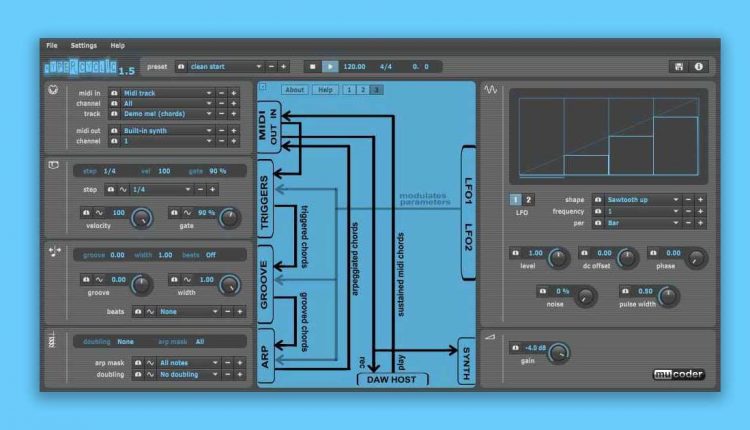Screen dimensions: 750x430
Task: Click the synth gain section icon
Action: tap(490, 337)
